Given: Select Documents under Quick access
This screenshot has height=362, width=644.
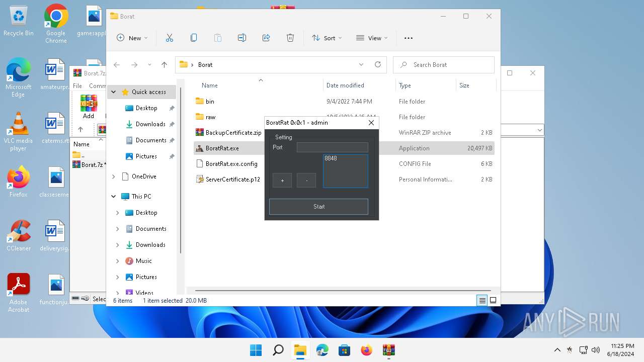Looking at the screenshot, I should [x=151, y=140].
